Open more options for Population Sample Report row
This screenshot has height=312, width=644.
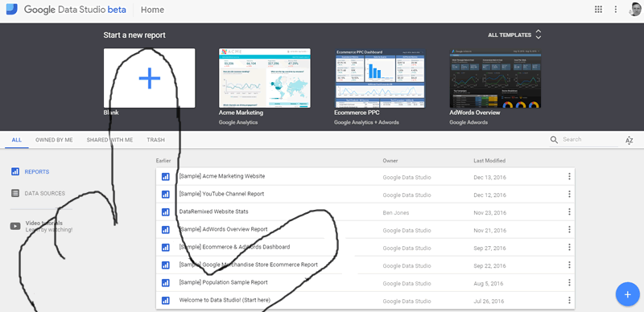tap(569, 283)
